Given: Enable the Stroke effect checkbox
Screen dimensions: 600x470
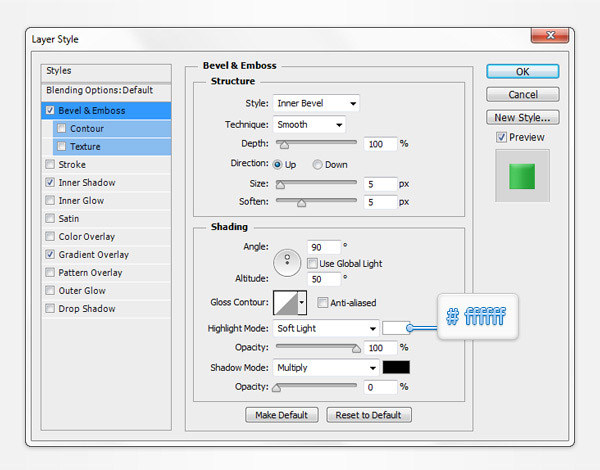Looking at the screenshot, I should (x=50, y=165).
